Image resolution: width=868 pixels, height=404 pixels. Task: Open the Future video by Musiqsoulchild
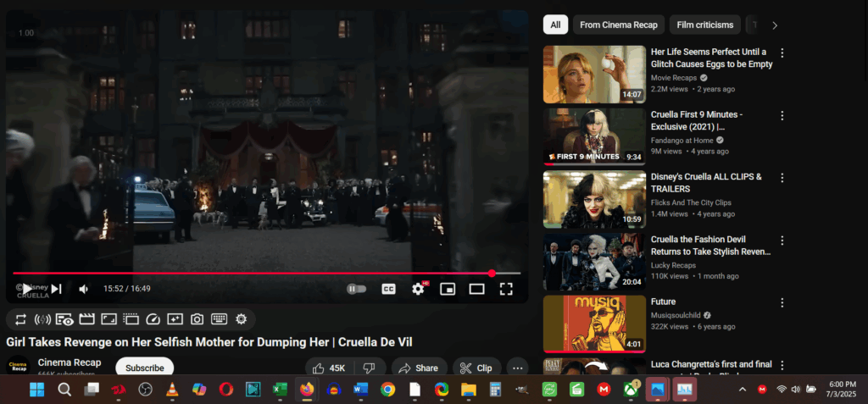663,302
